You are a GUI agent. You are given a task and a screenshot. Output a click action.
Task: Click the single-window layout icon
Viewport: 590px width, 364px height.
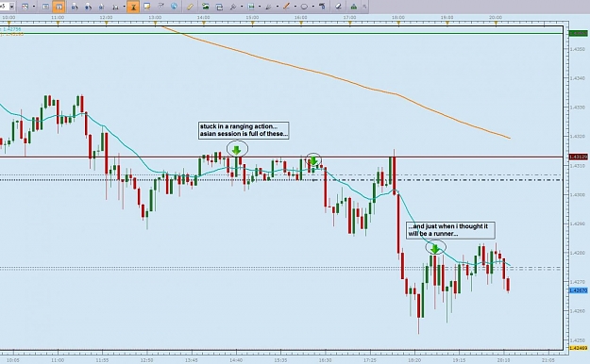coord(45,7)
